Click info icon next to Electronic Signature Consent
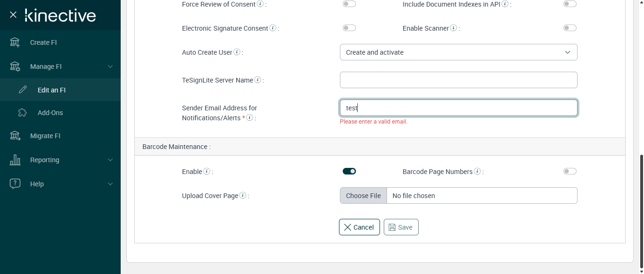644x274 pixels. (272, 28)
